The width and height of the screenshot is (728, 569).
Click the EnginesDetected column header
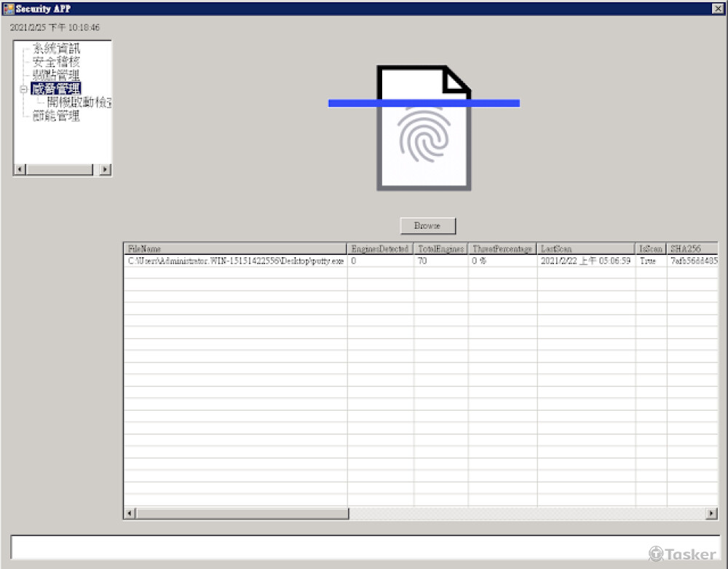[x=380, y=248]
